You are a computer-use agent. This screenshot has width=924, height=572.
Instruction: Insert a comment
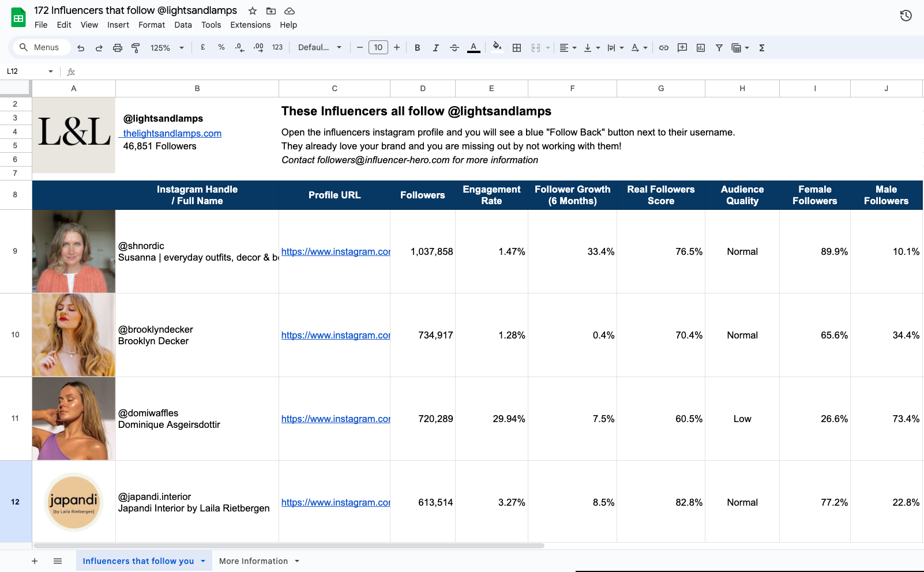(x=682, y=47)
